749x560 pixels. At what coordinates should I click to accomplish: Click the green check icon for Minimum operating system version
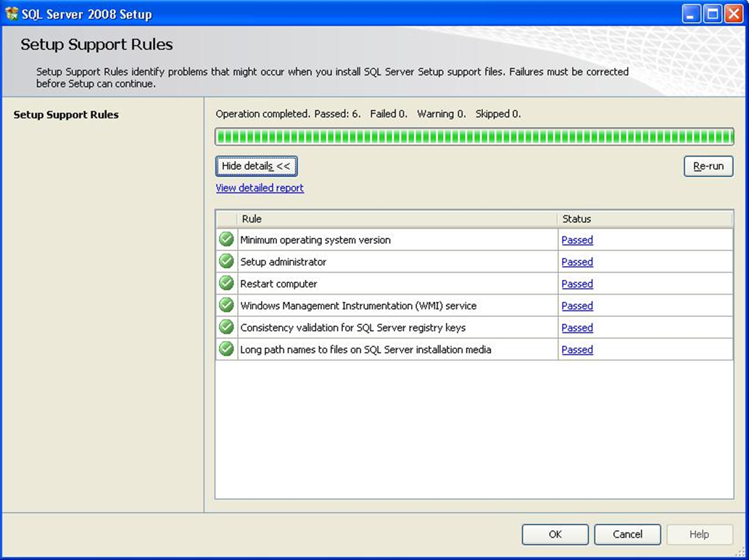[x=226, y=239]
